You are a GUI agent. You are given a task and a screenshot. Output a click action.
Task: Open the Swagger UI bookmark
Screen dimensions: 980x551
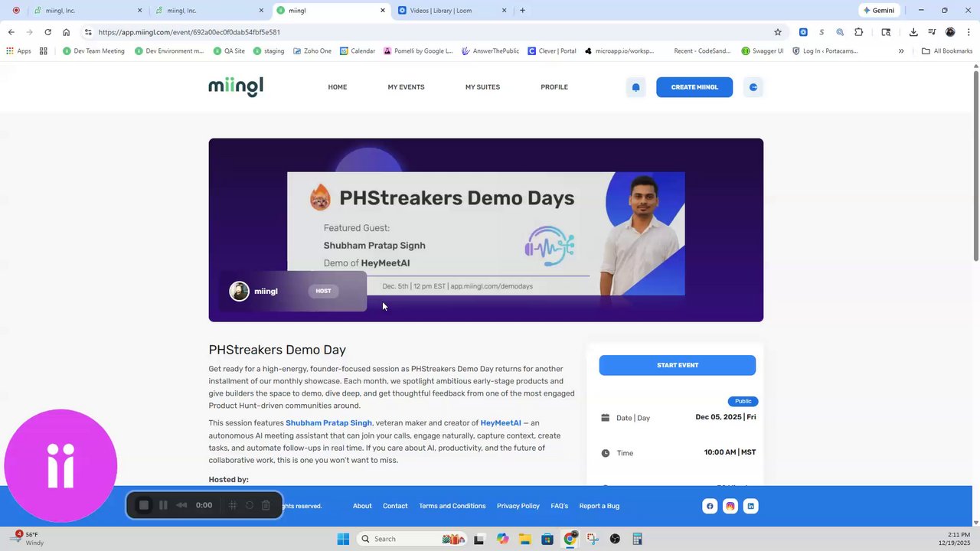point(763,51)
